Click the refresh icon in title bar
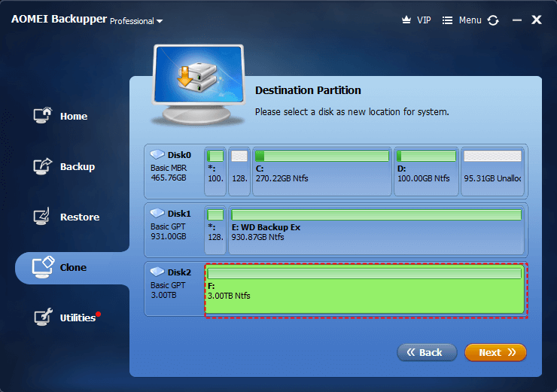 [493, 20]
